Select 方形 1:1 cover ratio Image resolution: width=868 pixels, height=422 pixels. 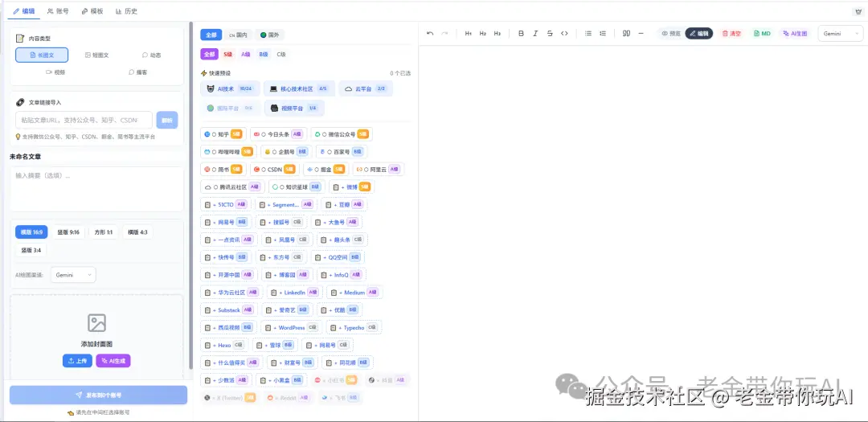point(104,232)
